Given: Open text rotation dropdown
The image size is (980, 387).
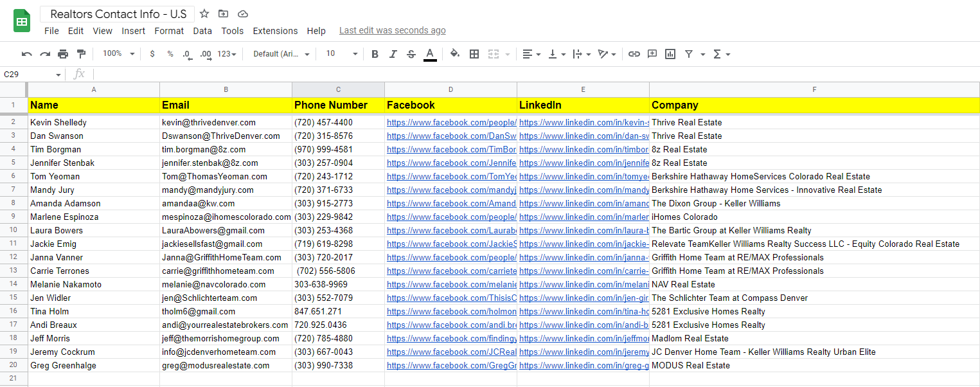Looking at the screenshot, I should pyautogui.click(x=607, y=54).
